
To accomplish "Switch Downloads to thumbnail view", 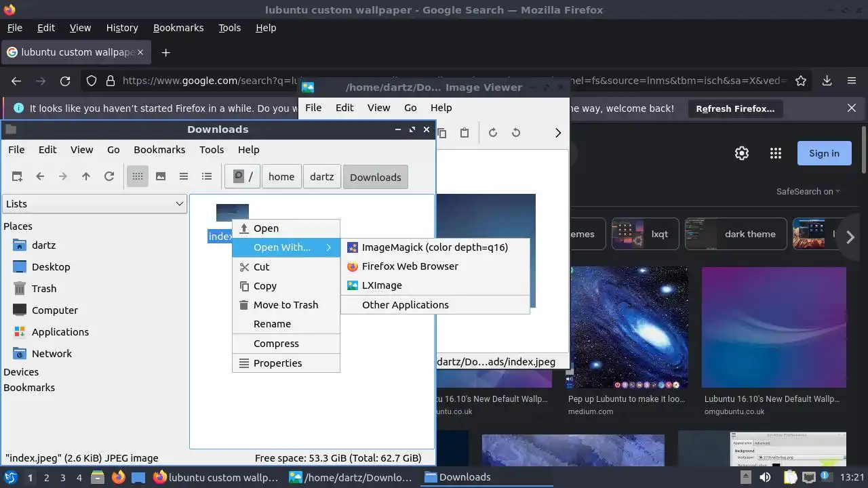I will pos(161,176).
